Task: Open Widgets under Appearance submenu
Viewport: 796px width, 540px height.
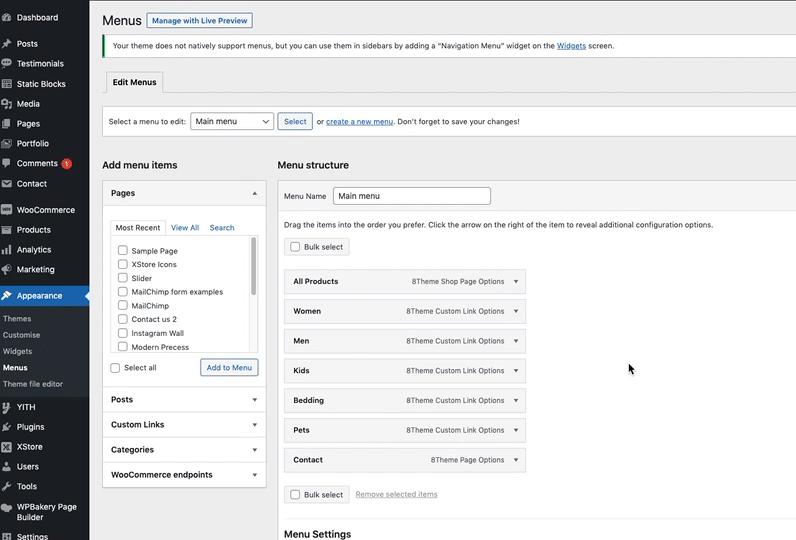Action: coord(17,352)
